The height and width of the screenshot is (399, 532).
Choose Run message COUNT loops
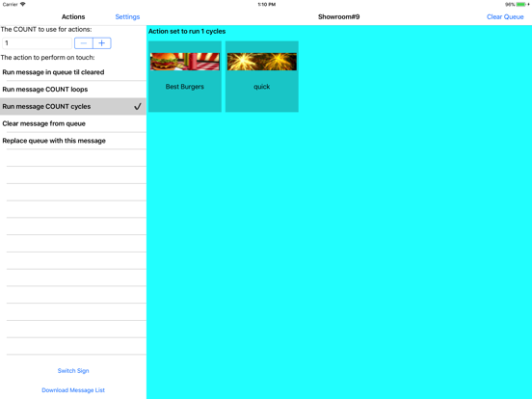(x=73, y=90)
